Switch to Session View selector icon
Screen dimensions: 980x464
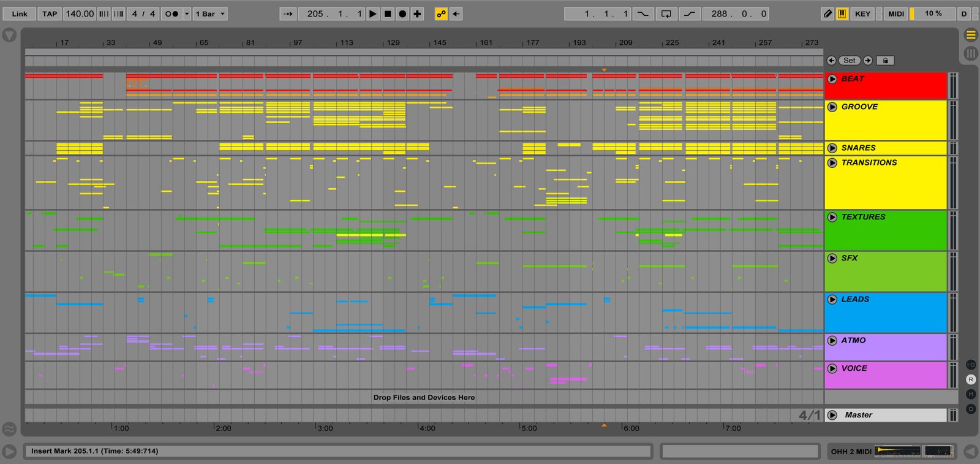click(971, 53)
